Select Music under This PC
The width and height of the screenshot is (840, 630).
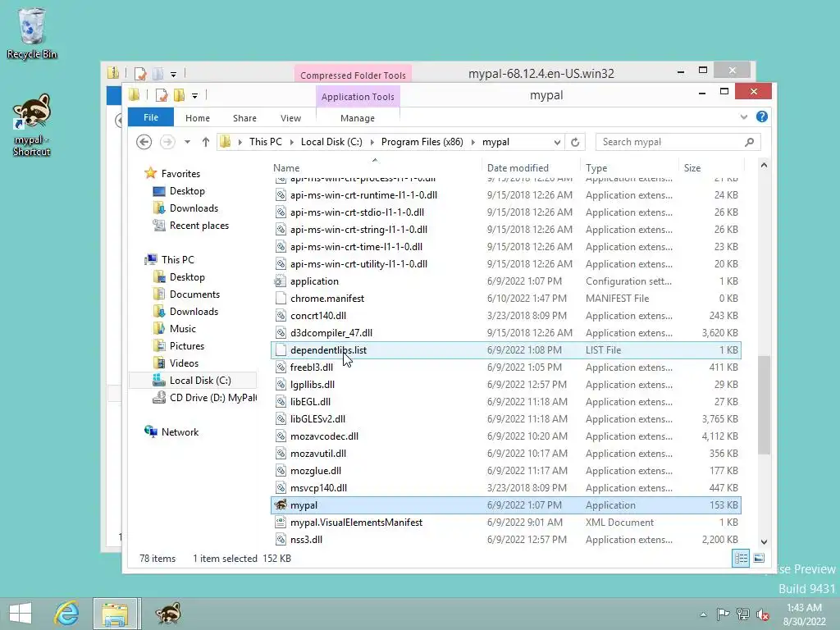click(183, 328)
